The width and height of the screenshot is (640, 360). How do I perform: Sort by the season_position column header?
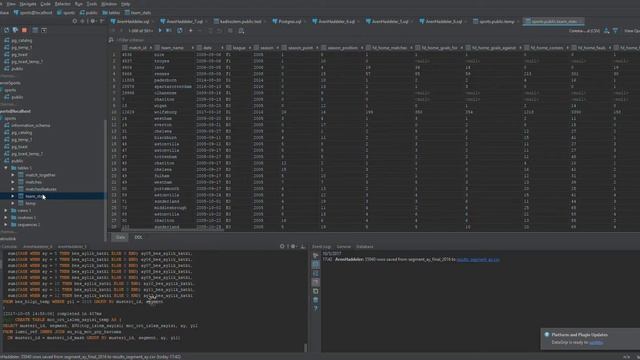[342, 48]
